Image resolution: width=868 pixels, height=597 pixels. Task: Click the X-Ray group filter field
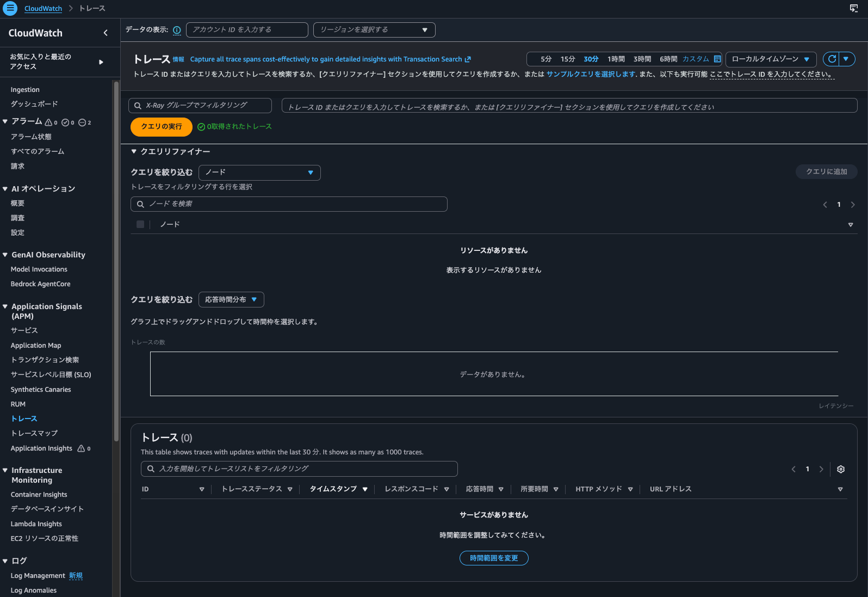click(x=200, y=106)
